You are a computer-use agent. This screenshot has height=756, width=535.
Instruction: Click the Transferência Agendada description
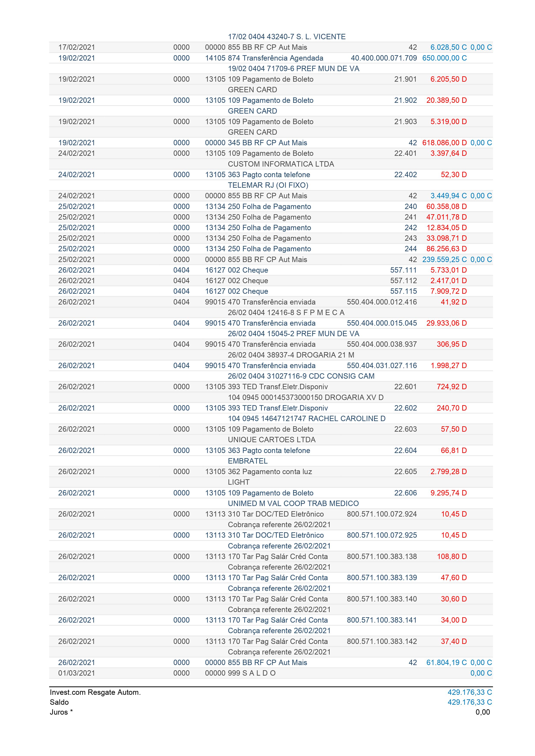[x=282, y=58]
